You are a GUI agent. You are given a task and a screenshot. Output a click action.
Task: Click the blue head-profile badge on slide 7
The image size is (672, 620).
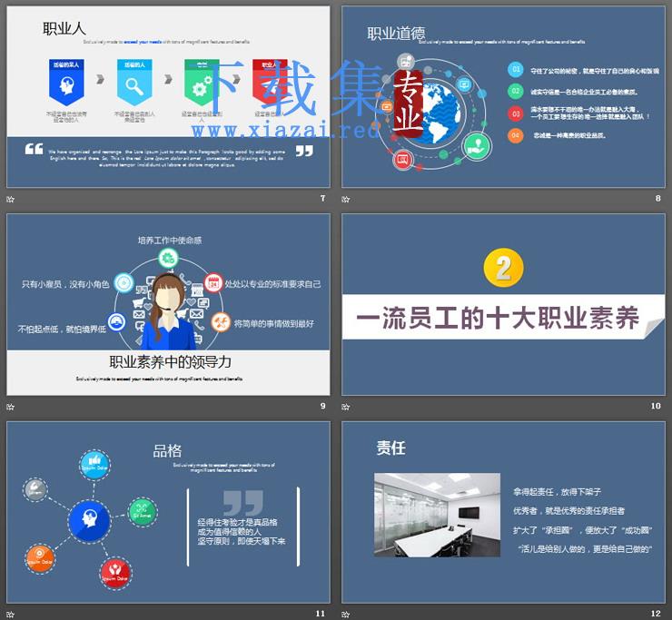point(66,83)
